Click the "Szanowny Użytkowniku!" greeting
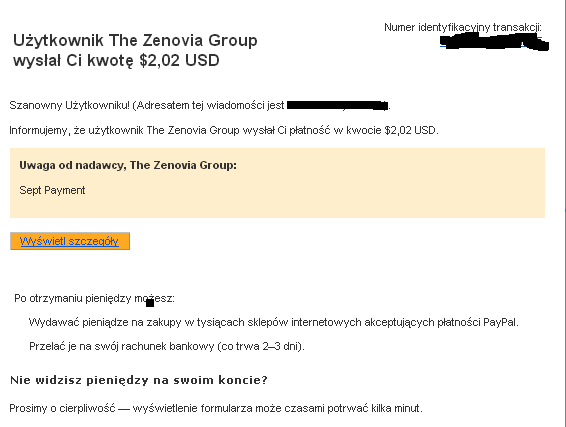The image size is (566, 427). tap(69, 105)
